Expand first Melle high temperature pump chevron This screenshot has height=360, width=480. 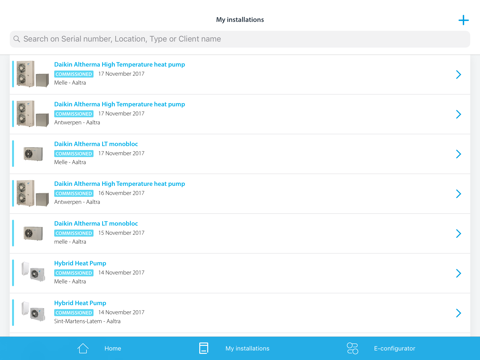point(459,75)
